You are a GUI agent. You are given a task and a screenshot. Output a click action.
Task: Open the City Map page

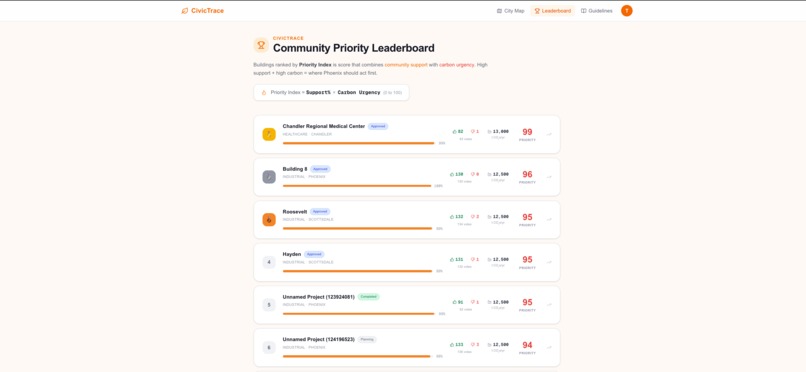click(x=510, y=11)
